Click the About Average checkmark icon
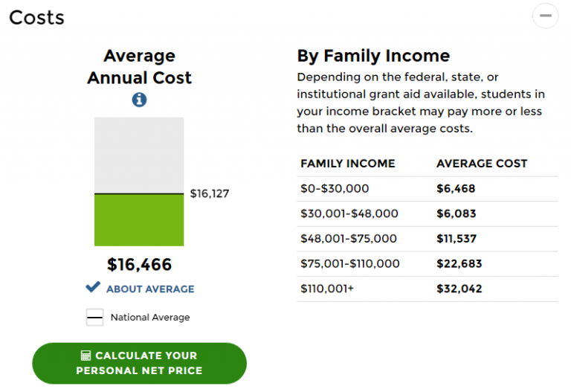This screenshot has height=392, width=571. pos(93,287)
